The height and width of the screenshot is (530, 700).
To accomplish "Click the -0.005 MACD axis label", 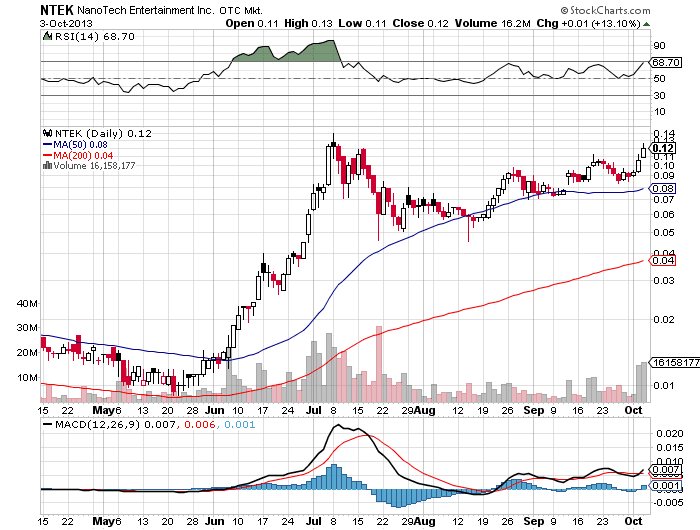I will [x=668, y=503].
